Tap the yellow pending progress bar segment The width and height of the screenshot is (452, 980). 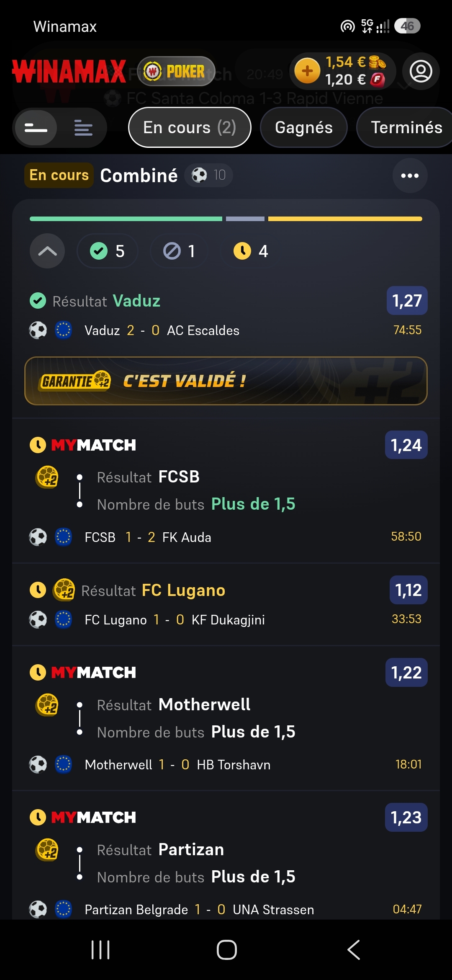click(345, 219)
